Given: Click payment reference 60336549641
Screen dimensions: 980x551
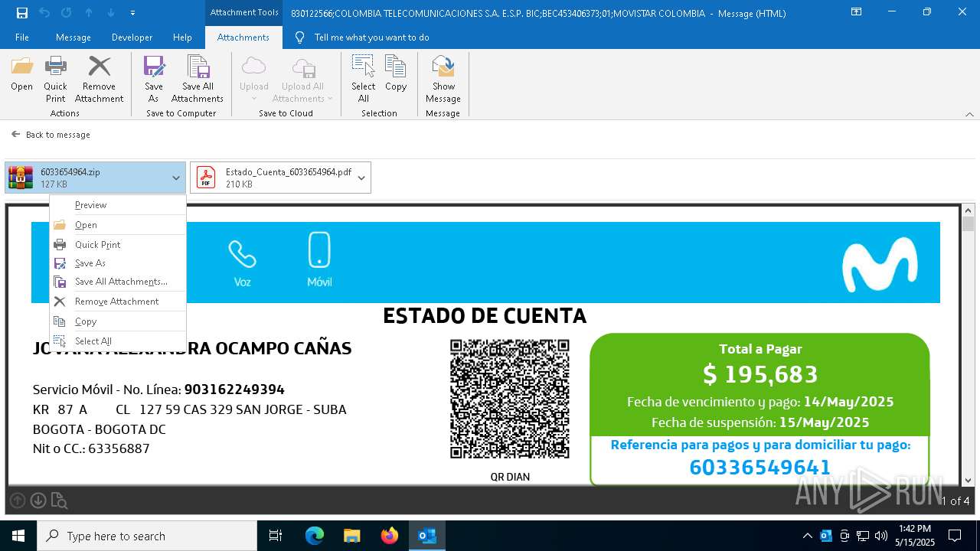Looking at the screenshot, I should (759, 467).
